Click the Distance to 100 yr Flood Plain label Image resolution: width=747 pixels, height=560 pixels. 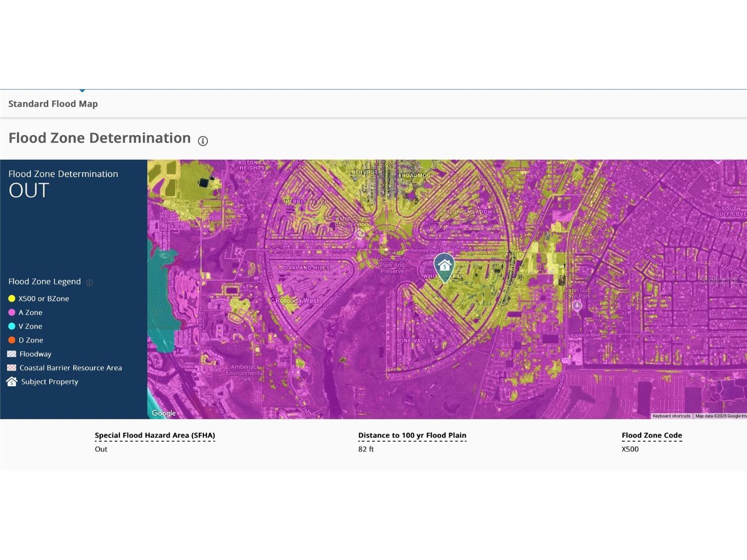pos(412,435)
